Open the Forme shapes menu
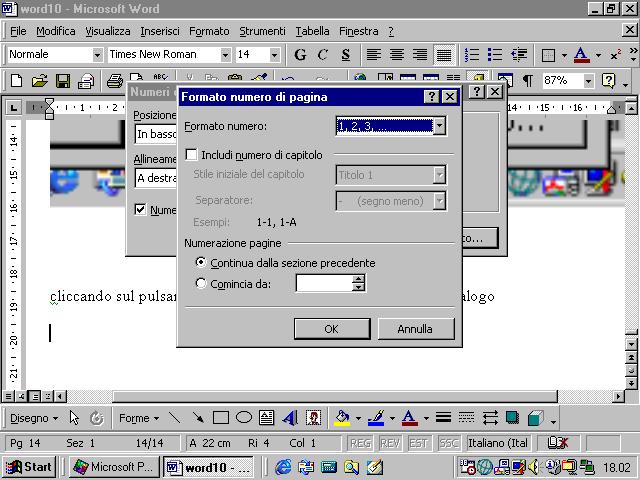This screenshot has height=480, width=640. click(139, 418)
